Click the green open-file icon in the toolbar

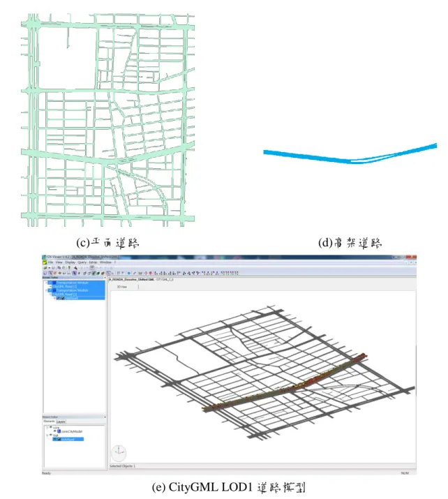45,268
